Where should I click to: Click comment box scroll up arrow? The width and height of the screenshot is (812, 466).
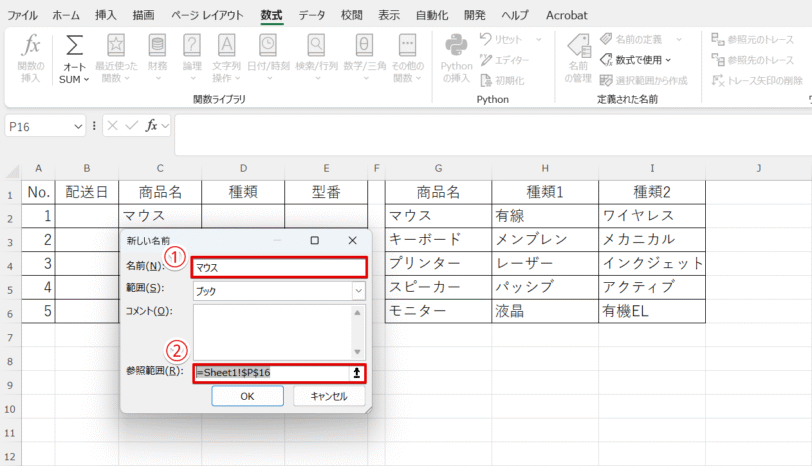[x=357, y=312]
